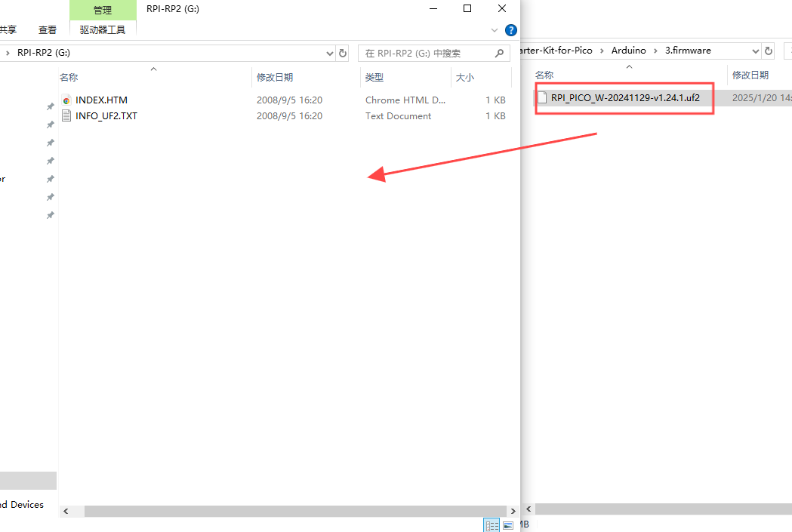Sort files by 修改日期 column
The height and width of the screenshot is (532, 792).
pyautogui.click(x=275, y=77)
